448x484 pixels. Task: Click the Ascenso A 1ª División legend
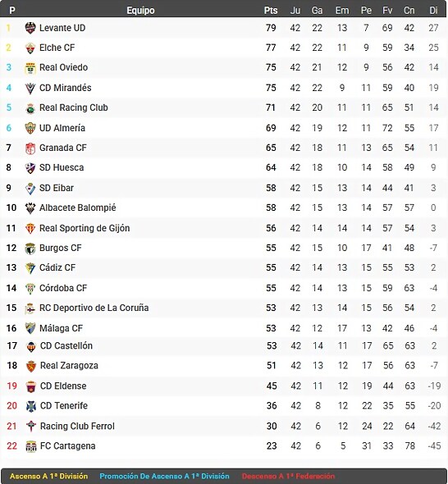[x=48, y=477]
